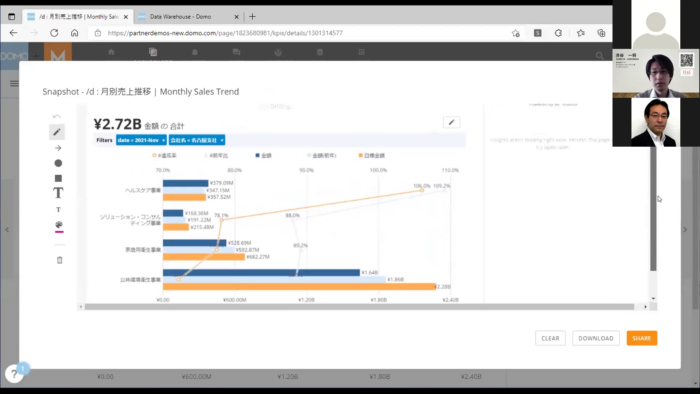
Task: Toggle the 金額(前年) legend item
Action: click(x=321, y=155)
